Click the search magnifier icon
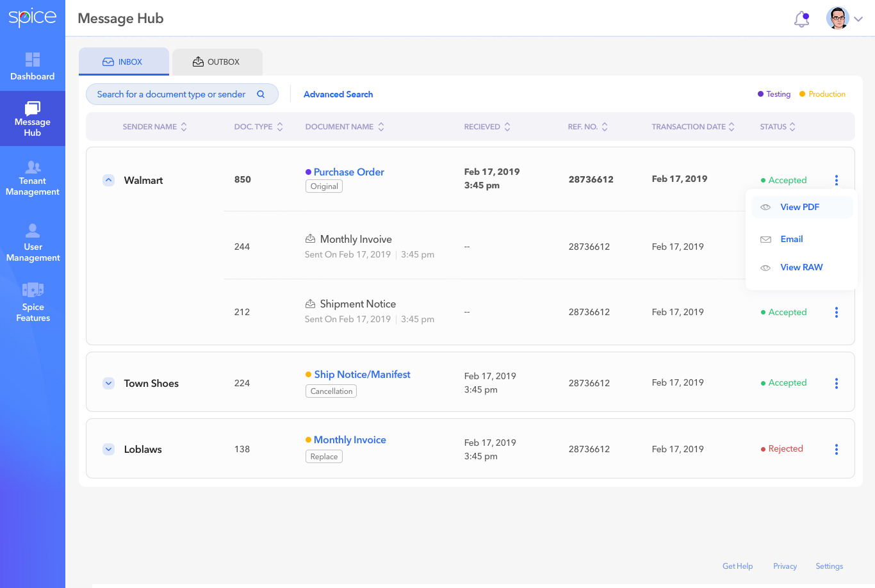875x588 pixels. pyautogui.click(x=261, y=94)
